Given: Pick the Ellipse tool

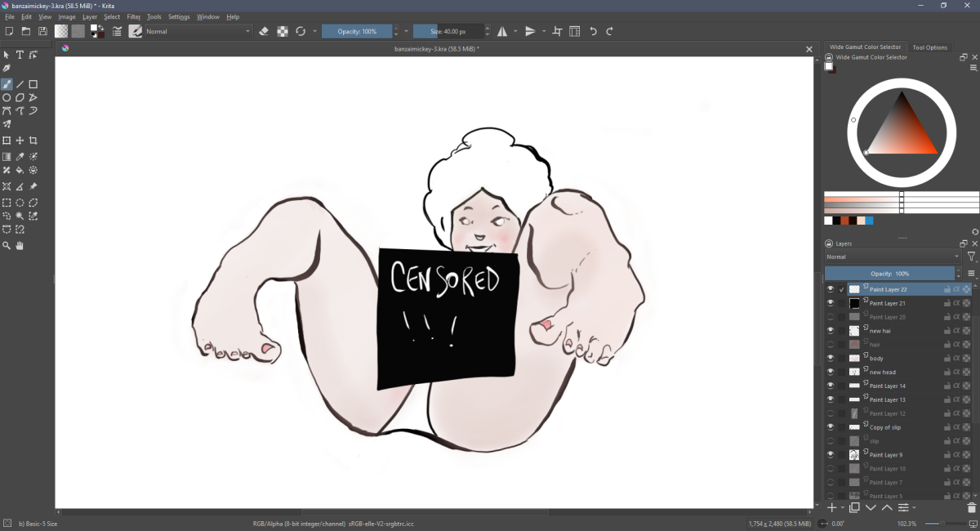Looking at the screenshot, I should pos(7,97).
